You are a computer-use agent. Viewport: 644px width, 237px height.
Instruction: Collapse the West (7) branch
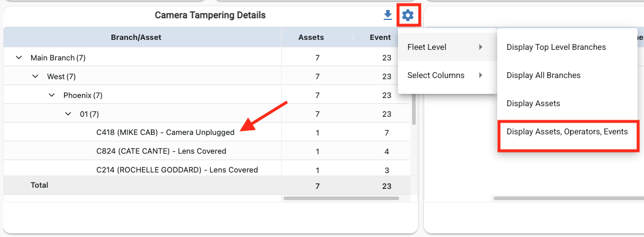click(x=35, y=76)
